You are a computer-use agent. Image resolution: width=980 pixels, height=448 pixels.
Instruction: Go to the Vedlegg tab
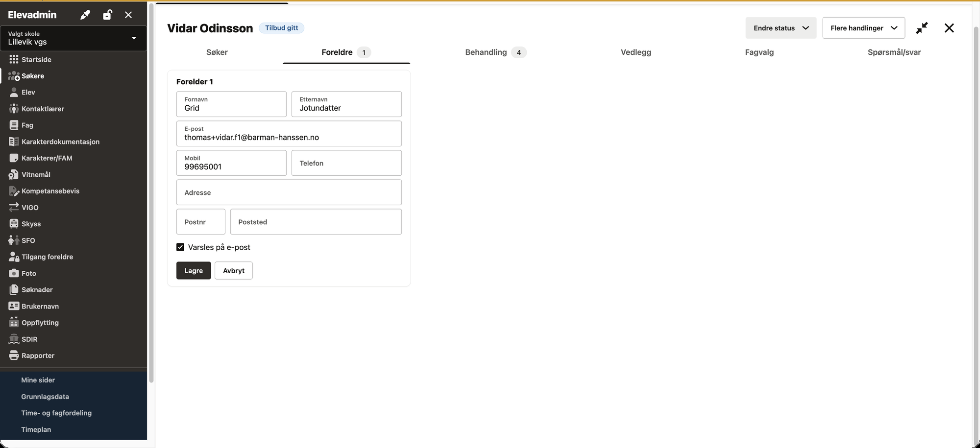tap(636, 52)
